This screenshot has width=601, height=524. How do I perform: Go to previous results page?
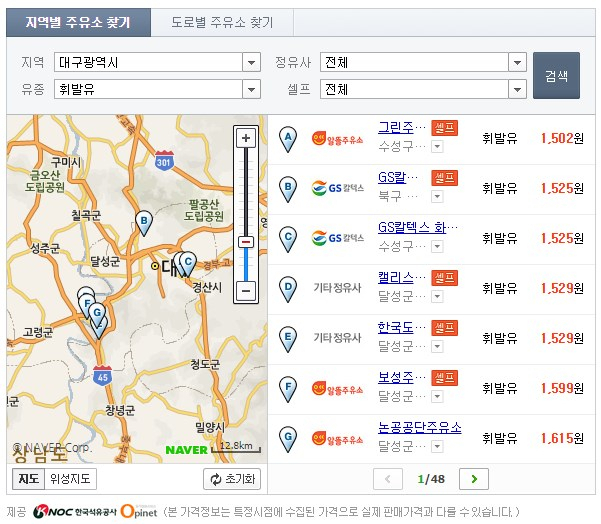pos(388,479)
